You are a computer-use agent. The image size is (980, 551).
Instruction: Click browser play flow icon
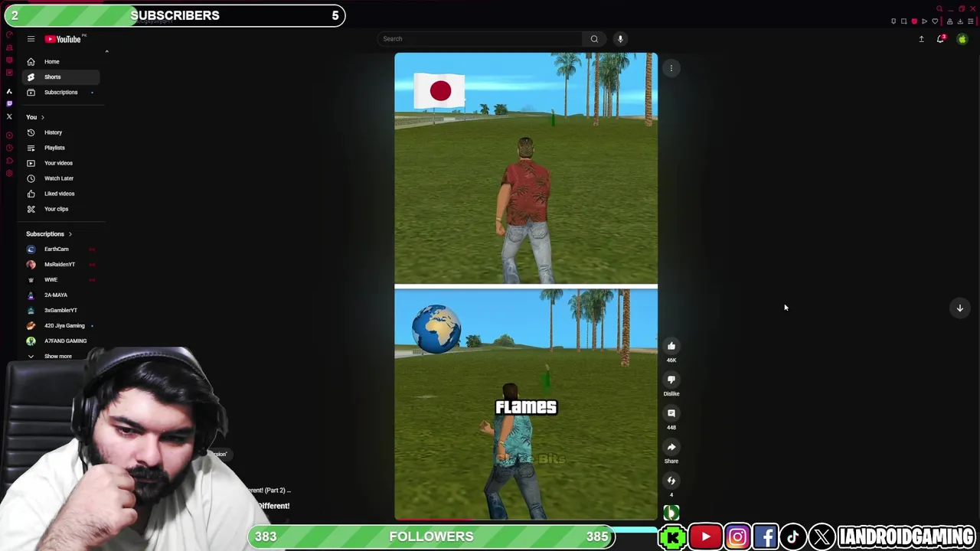tap(924, 21)
